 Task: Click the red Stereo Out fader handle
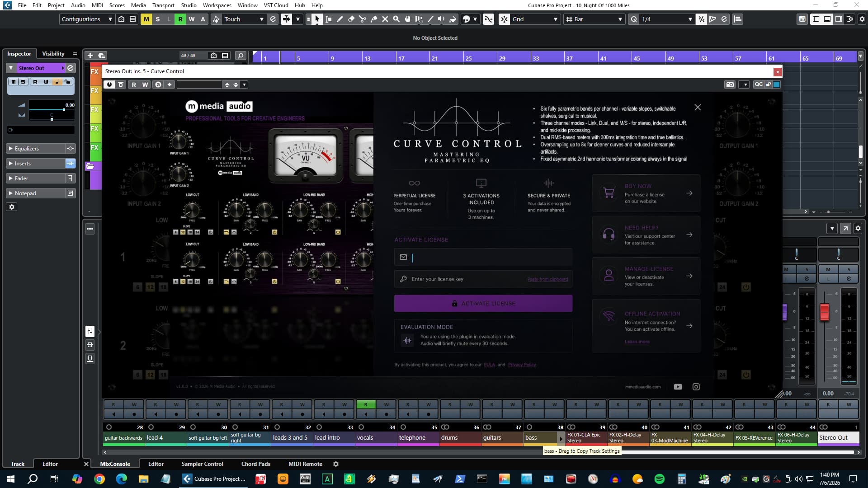pyautogui.click(x=825, y=312)
